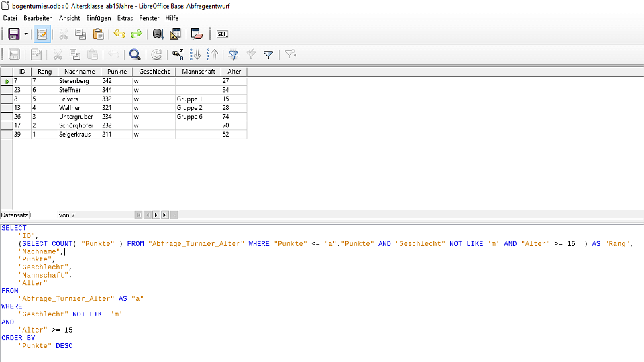Toggle design view on/off
Viewport: 644px width, 362px height.
(x=175, y=34)
